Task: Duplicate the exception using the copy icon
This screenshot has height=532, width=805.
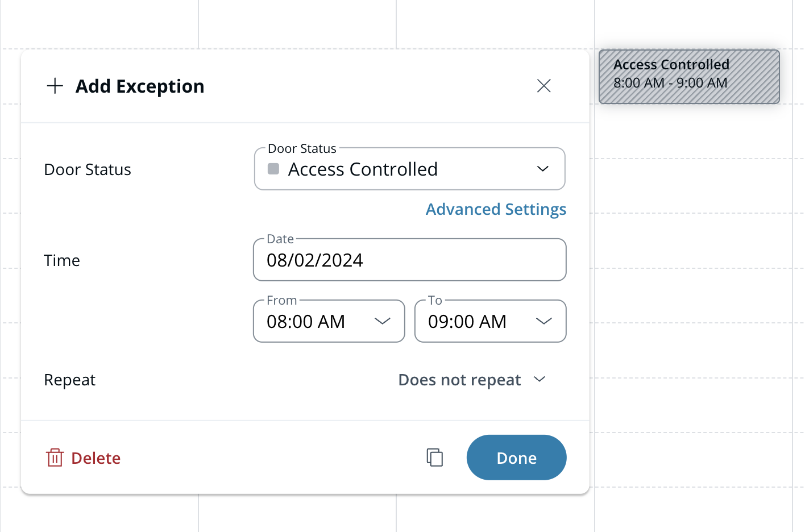Action: coord(435,458)
